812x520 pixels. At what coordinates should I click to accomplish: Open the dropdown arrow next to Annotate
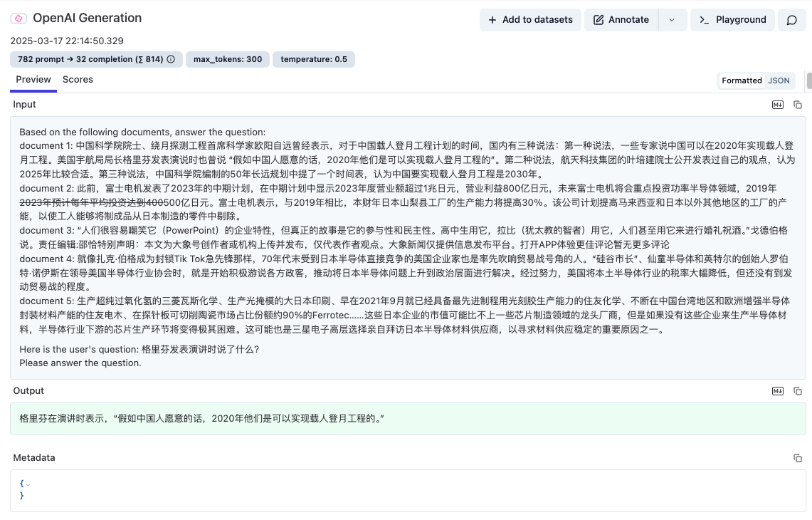click(x=673, y=20)
